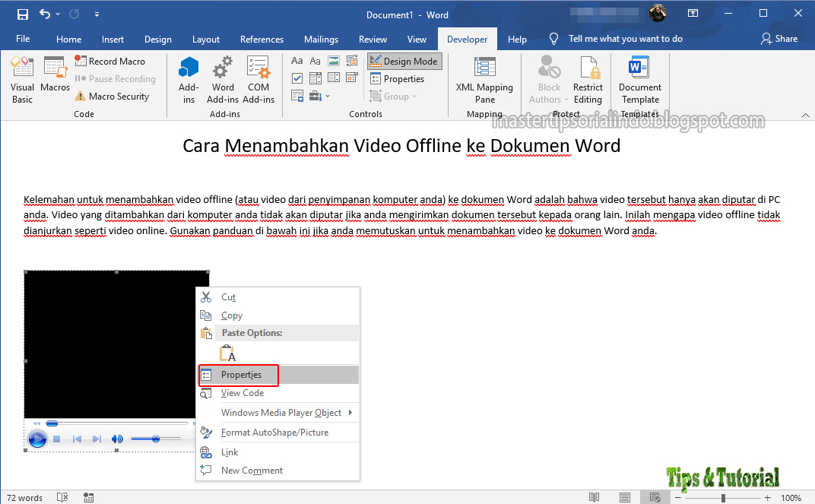Play the embedded media player video
The height and width of the screenshot is (504, 815).
pos(37,439)
